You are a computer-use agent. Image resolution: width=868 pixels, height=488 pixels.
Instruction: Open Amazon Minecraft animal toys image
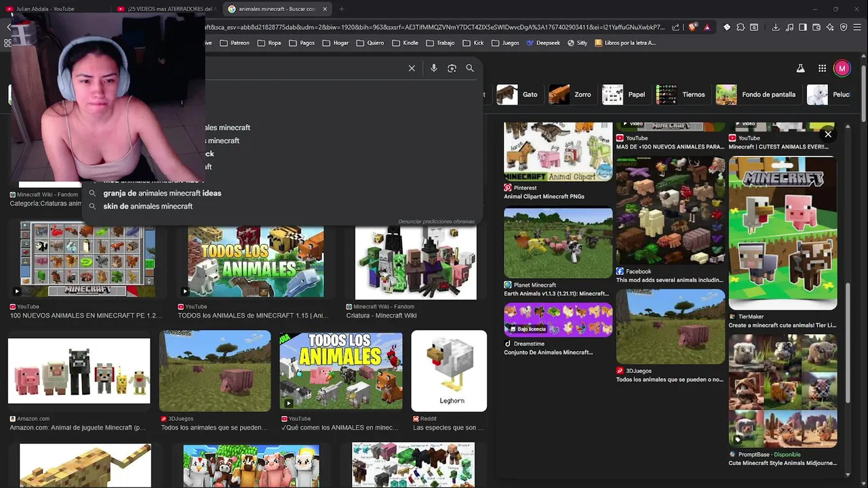click(79, 371)
